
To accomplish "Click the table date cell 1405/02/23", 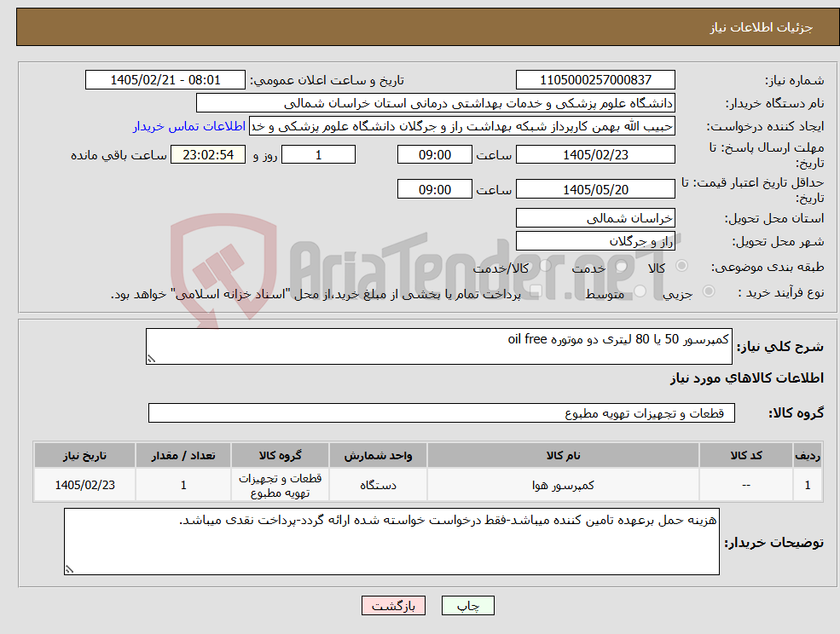I will point(84,485).
